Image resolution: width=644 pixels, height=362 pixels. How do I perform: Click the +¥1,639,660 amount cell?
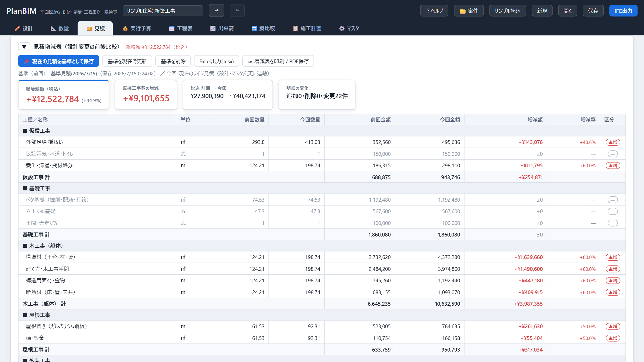506,257
